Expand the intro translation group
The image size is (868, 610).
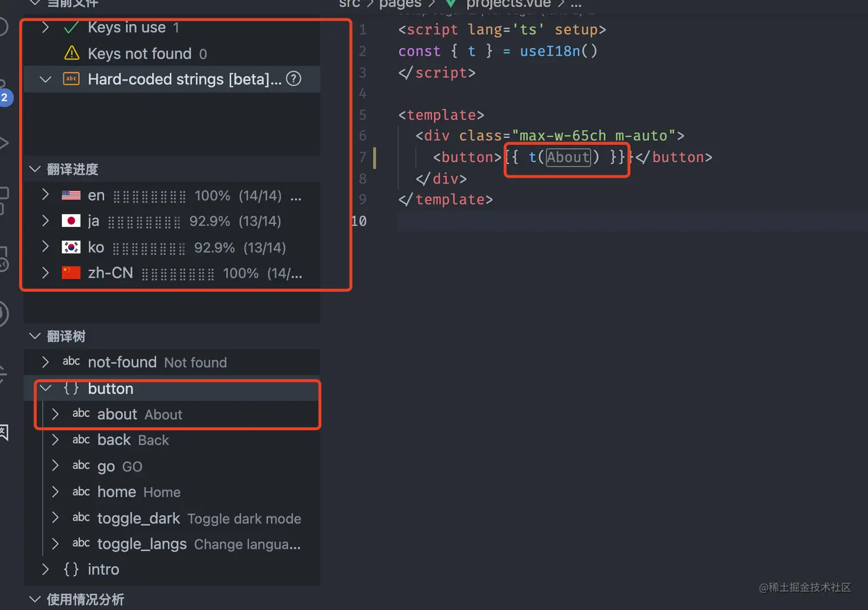(x=45, y=569)
